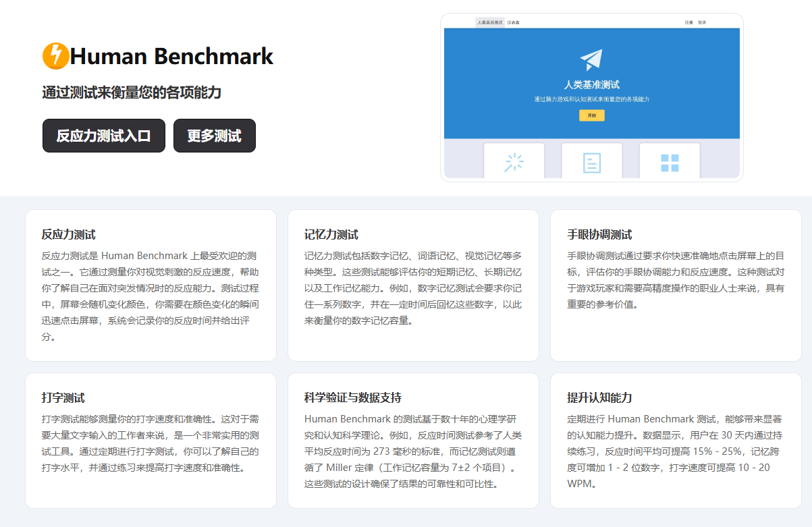Click paragraph starting 手眼协调测试通过要求你
812x527 pixels.
click(x=676, y=280)
